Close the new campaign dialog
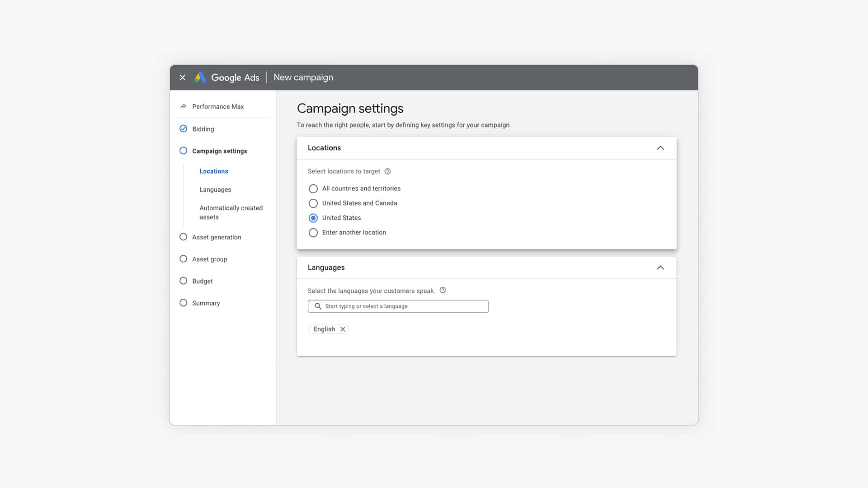Image resolution: width=868 pixels, height=488 pixels. [183, 78]
